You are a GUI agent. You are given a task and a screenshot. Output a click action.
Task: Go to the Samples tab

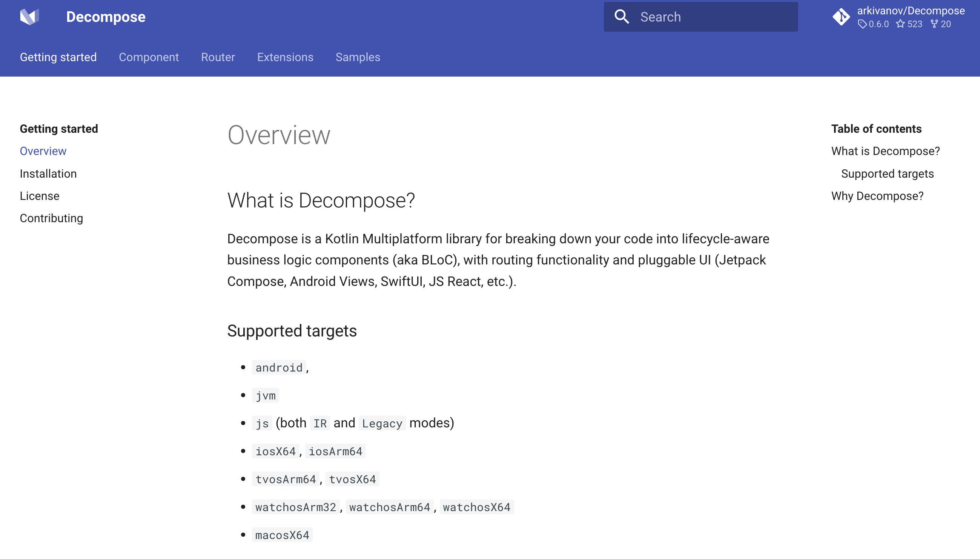point(358,57)
